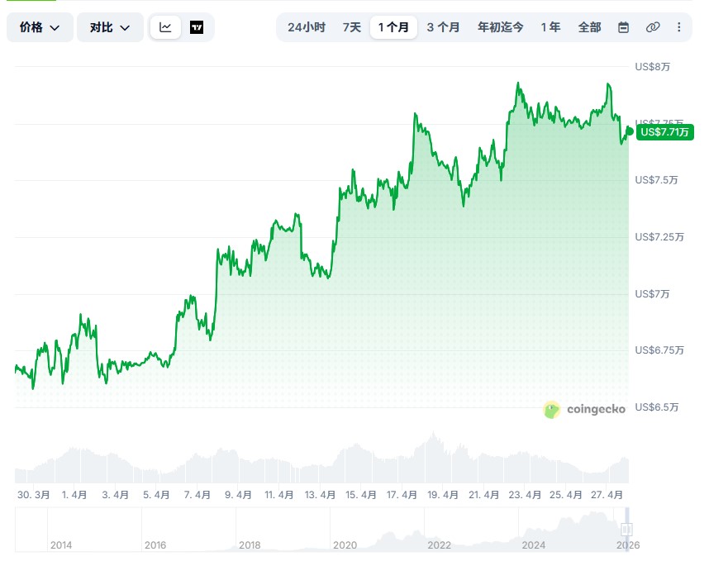
Task: Click the copy link icon
Action: pos(653,27)
